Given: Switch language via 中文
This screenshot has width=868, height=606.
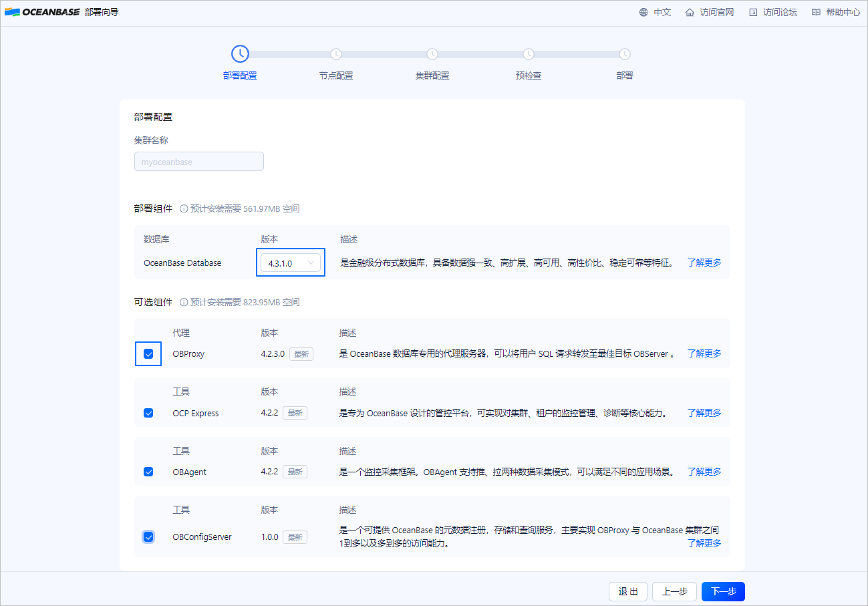Looking at the screenshot, I should (x=662, y=12).
